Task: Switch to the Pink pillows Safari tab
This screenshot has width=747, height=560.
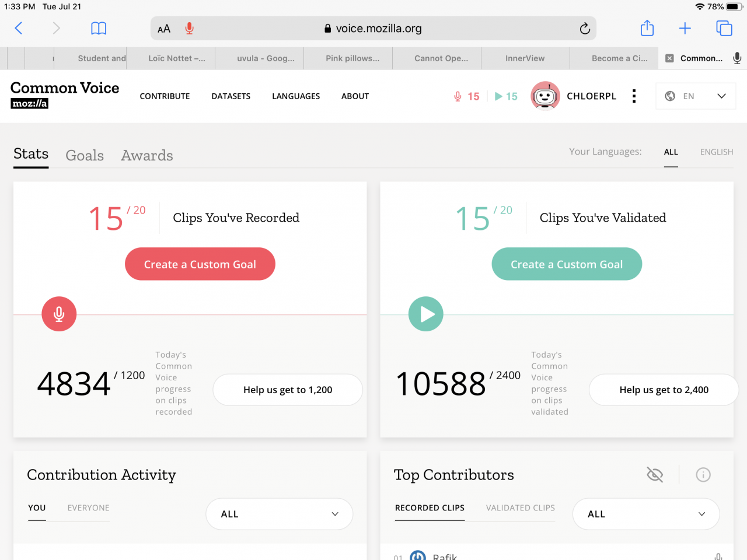Action: [348, 58]
